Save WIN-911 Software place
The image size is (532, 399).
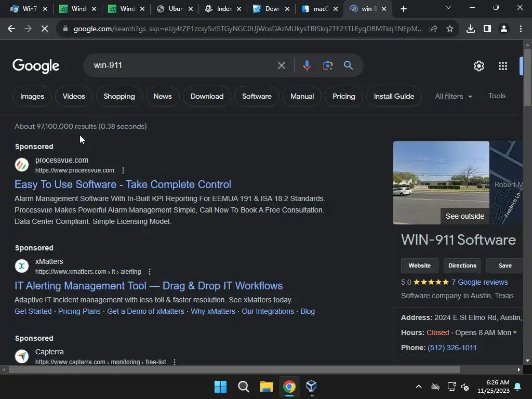[x=504, y=265]
